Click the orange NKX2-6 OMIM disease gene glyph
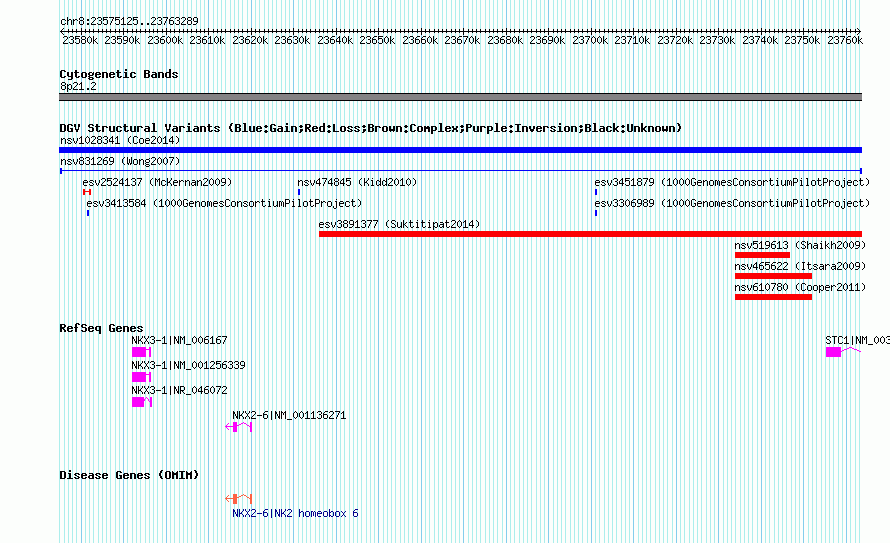 tap(238, 499)
